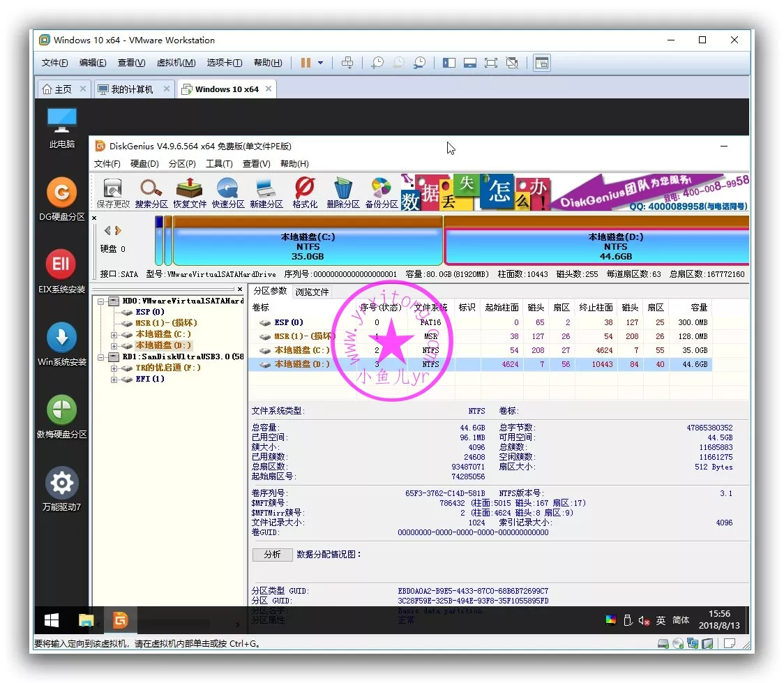Collapse RD1 SanDisk Ultra USB node

click(x=101, y=357)
